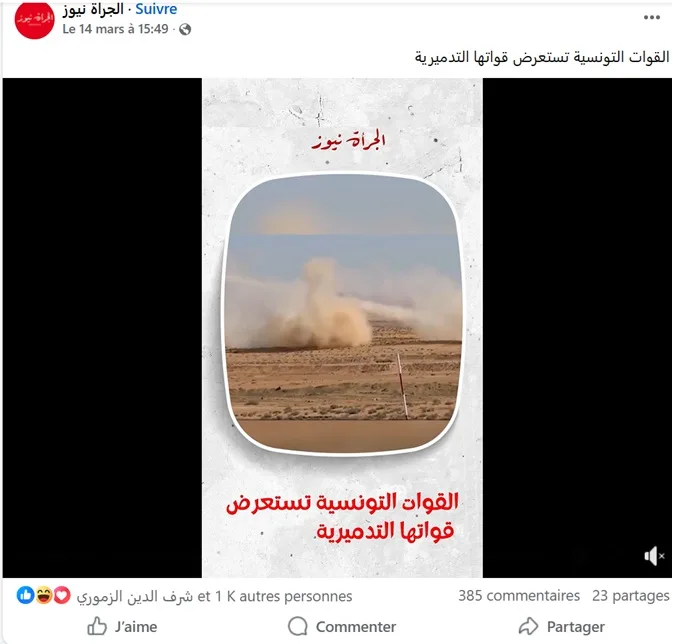673x644 pixels.
Task: Click the Arabic post caption text
Action: point(542,57)
